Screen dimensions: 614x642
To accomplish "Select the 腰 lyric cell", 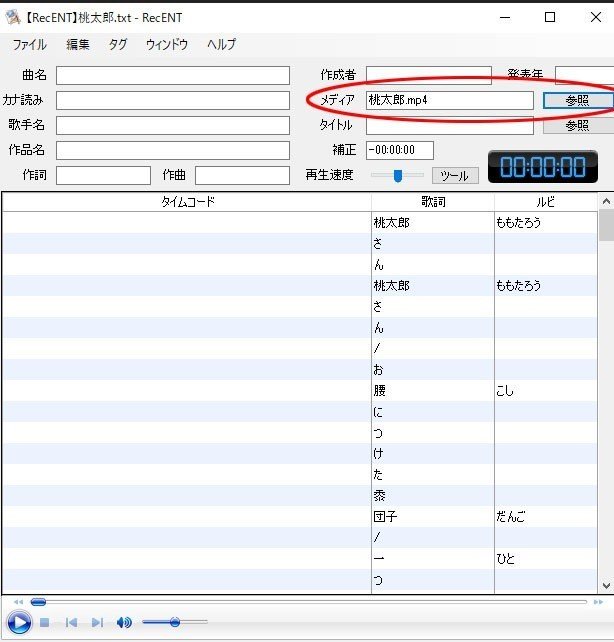I will (x=433, y=391).
